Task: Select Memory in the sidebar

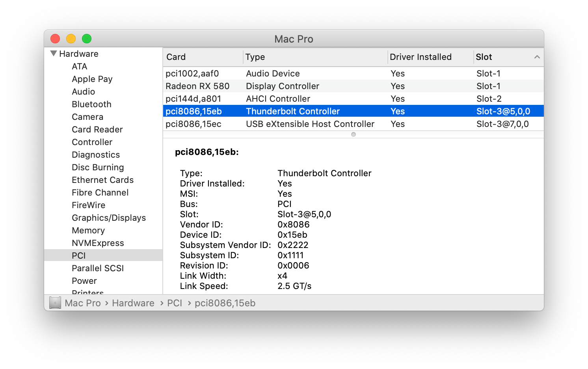Action: 88,230
